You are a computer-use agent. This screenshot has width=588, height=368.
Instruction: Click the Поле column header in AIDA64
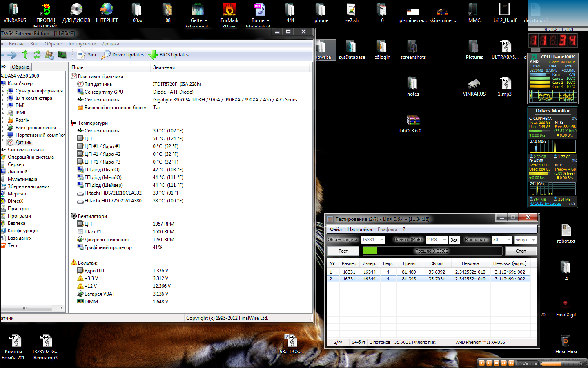pos(109,67)
